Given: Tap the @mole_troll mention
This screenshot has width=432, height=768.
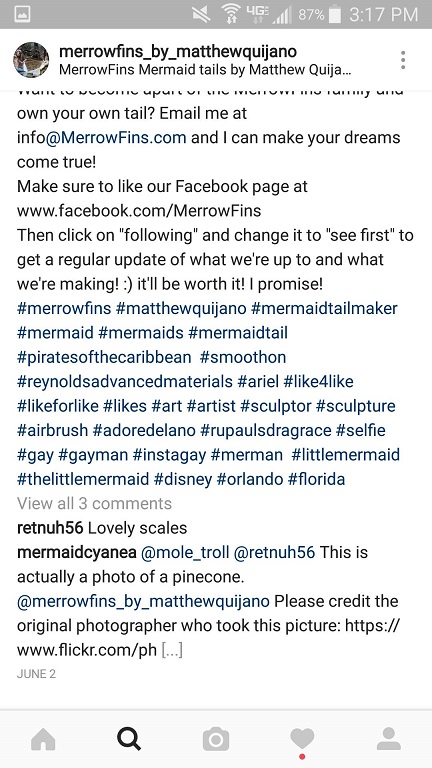Looking at the screenshot, I should (185, 552).
